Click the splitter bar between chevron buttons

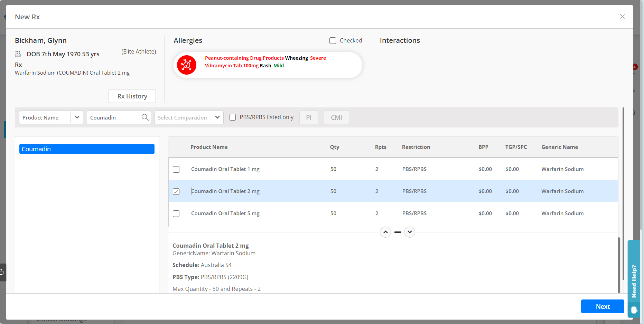point(398,232)
